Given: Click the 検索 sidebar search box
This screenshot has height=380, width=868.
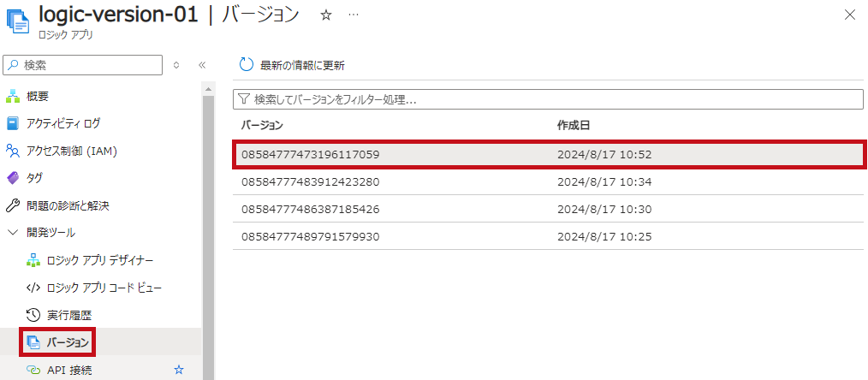Looking at the screenshot, I should click(83, 65).
